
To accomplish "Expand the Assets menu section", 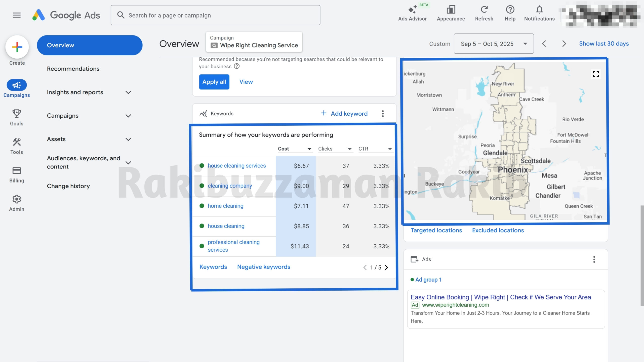I will (x=128, y=139).
